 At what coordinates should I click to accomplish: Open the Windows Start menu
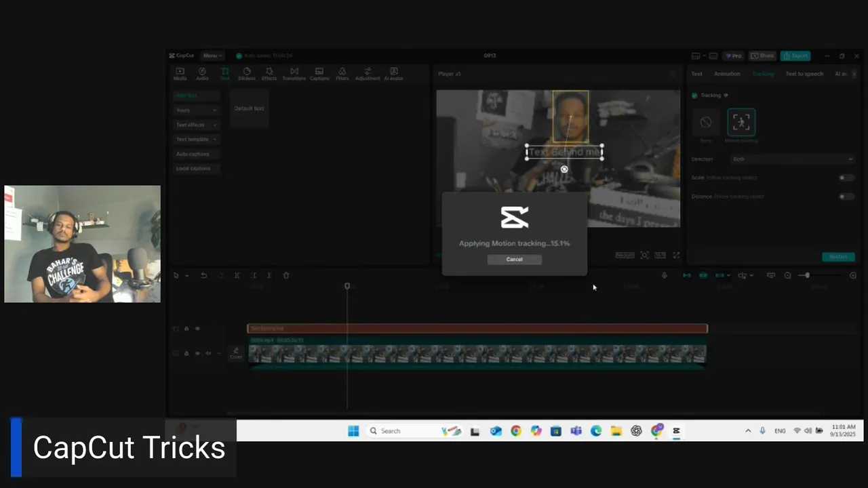[x=353, y=431]
